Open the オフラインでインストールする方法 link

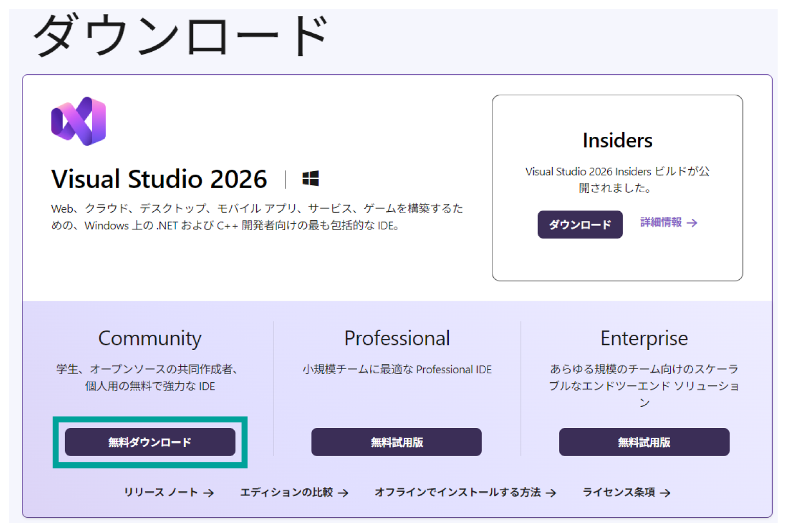[459, 492]
